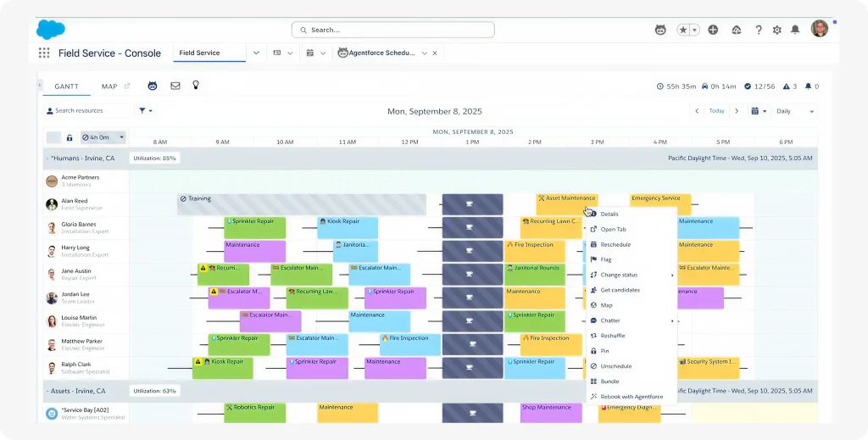Open the Setup gear icon
The height and width of the screenshot is (440, 868).
776,30
